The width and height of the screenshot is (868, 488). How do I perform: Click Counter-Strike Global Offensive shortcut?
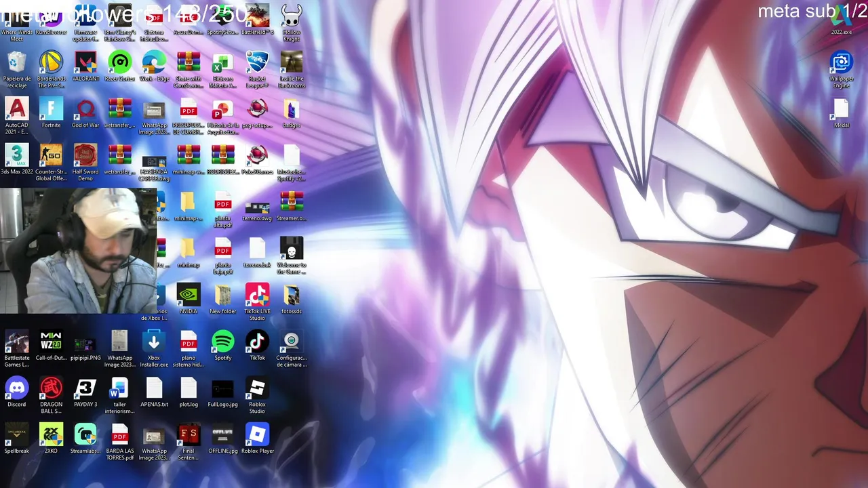click(51, 163)
